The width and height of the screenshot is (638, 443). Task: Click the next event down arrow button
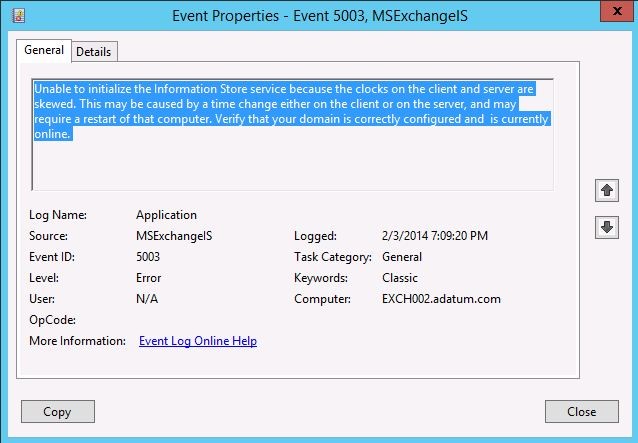[607, 227]
